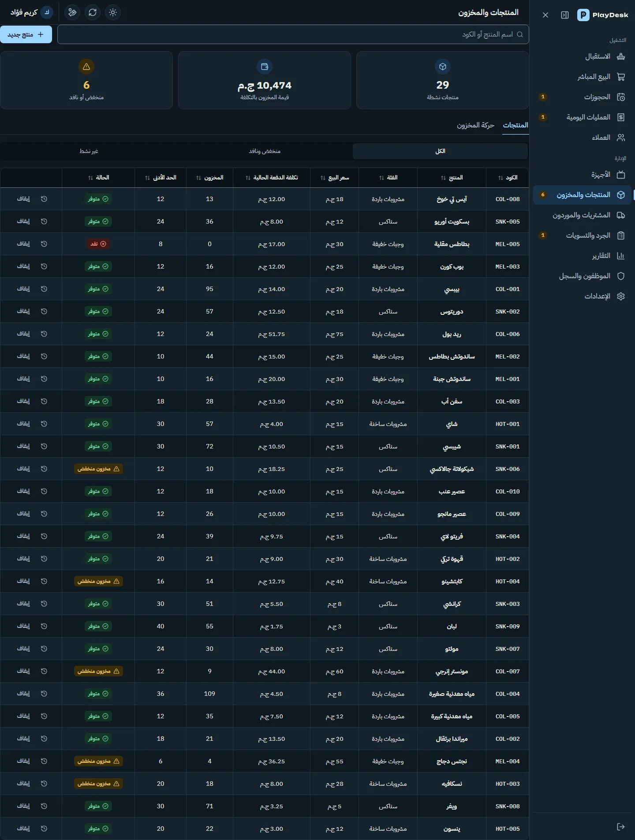Image resolution: width=635 pixels, height=840 pixels.
Task: Sort by سعر البيع column
Action: point(334,178)
